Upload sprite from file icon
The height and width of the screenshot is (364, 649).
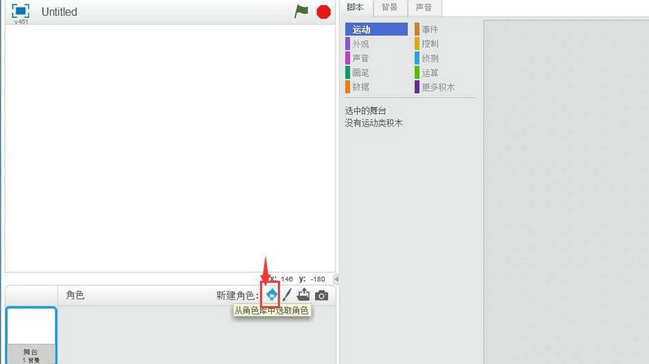(303, 295)
